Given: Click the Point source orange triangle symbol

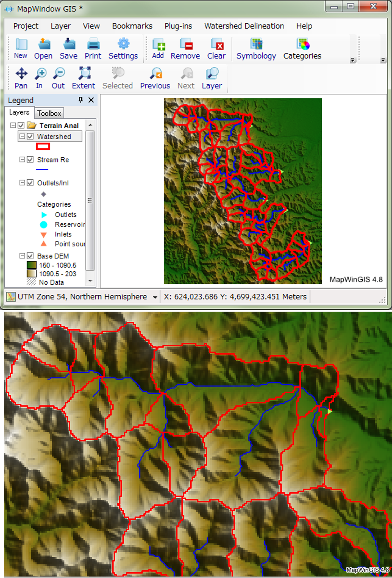Looking at the screenshot, I should point(44,244).
